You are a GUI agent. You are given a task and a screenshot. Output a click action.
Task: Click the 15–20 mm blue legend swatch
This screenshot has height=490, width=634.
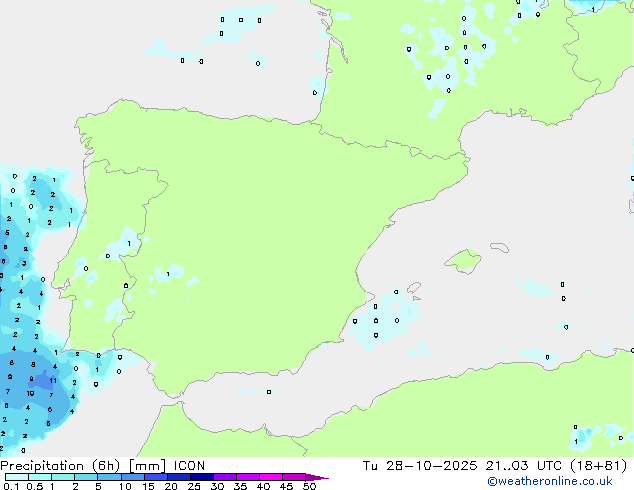(x=156, y=477)
